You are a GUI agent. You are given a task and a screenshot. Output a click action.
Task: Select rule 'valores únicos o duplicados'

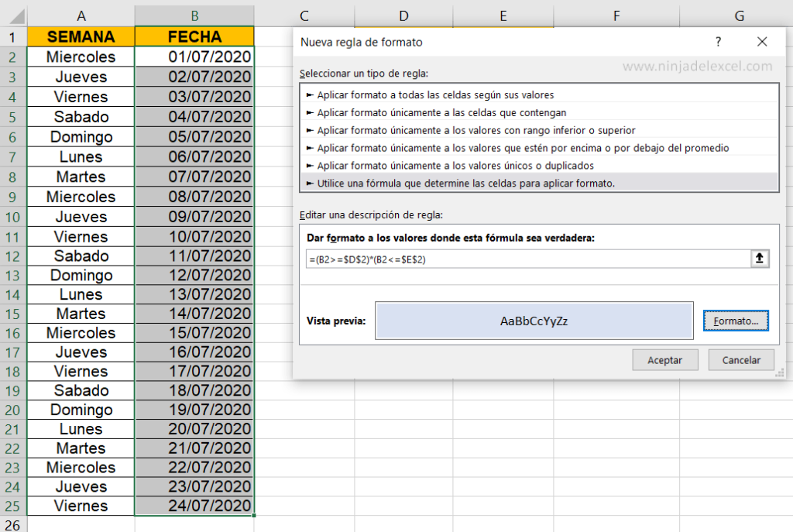tap(540, 166)
